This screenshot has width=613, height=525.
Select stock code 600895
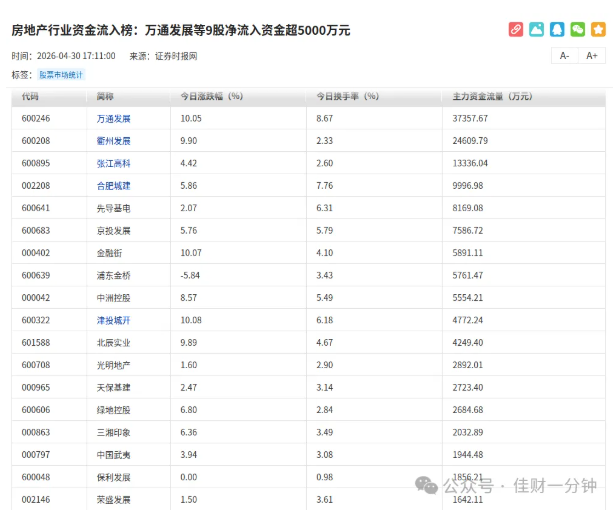pyautogui.click(x=36, y=163)
